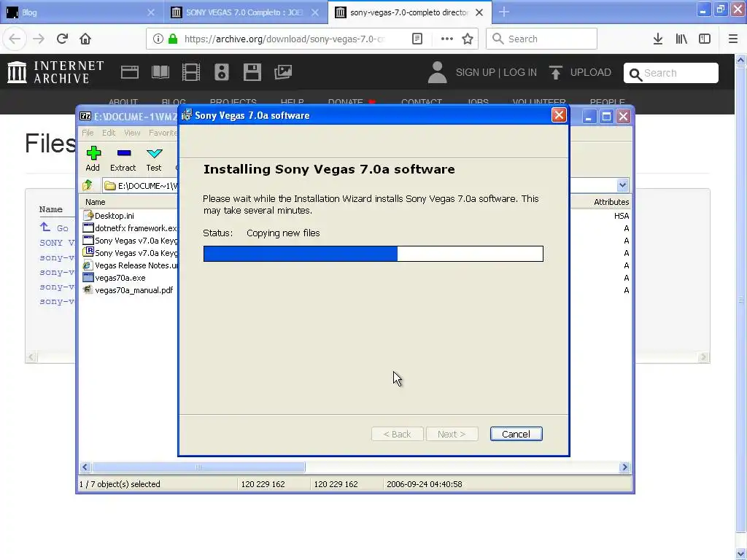The width and height of the screenshot is (747, 560).
Task: Open the Edit menu in 7-Zip
Action: [109, 133]
